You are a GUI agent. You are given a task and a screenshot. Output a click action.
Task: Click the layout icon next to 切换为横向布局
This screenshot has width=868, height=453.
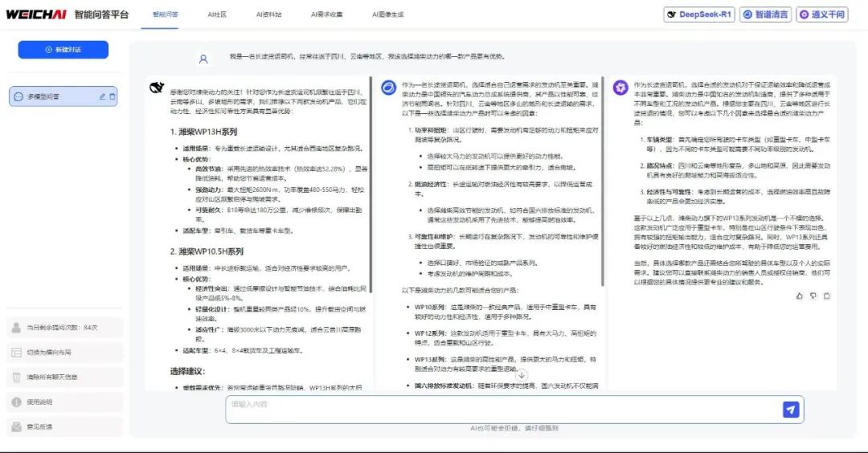click(17, 353)
